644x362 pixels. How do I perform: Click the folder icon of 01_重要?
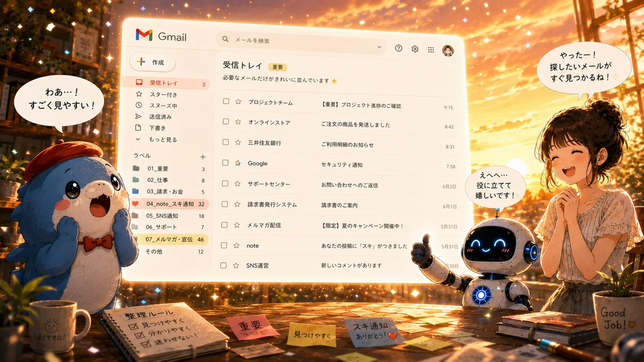(136, 168)
